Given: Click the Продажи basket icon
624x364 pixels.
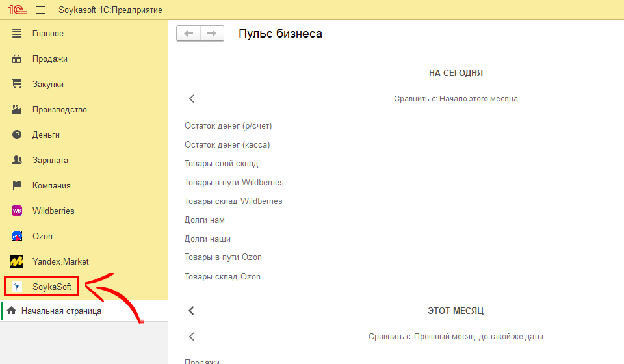Looking at the screenshot, I should coord(18,58).
